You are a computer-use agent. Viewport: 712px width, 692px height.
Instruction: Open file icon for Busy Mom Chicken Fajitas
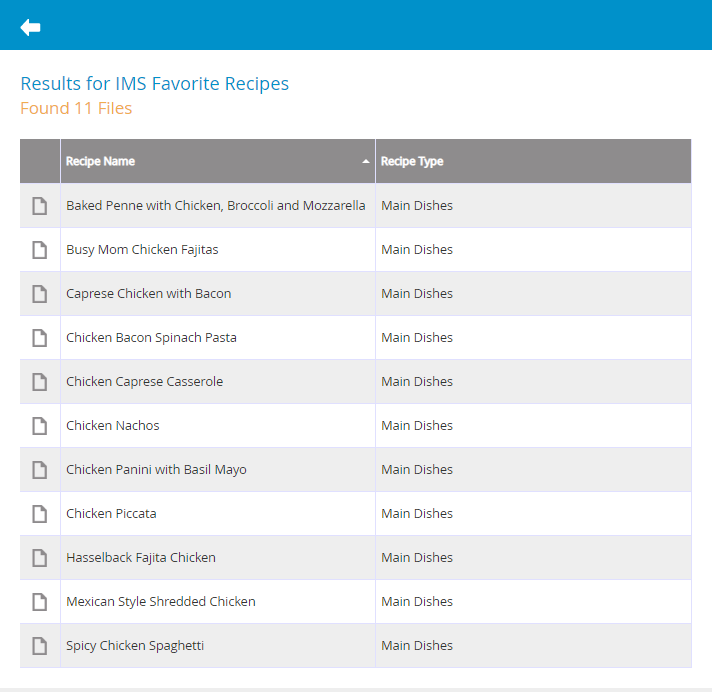click(x=40, y=250)
